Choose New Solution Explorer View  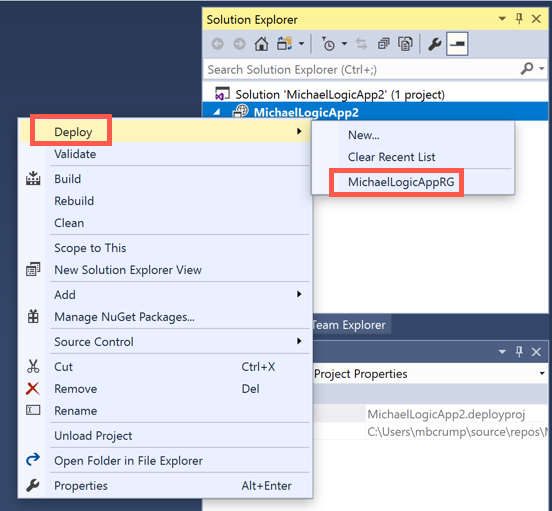pos(165,270)
